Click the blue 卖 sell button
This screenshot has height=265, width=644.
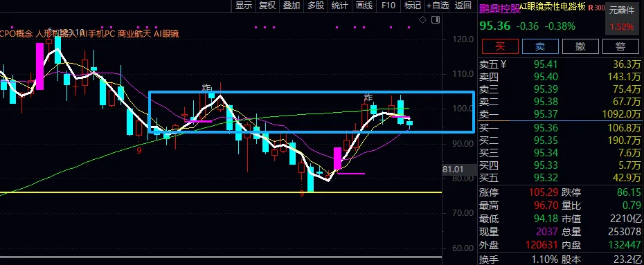540,46
